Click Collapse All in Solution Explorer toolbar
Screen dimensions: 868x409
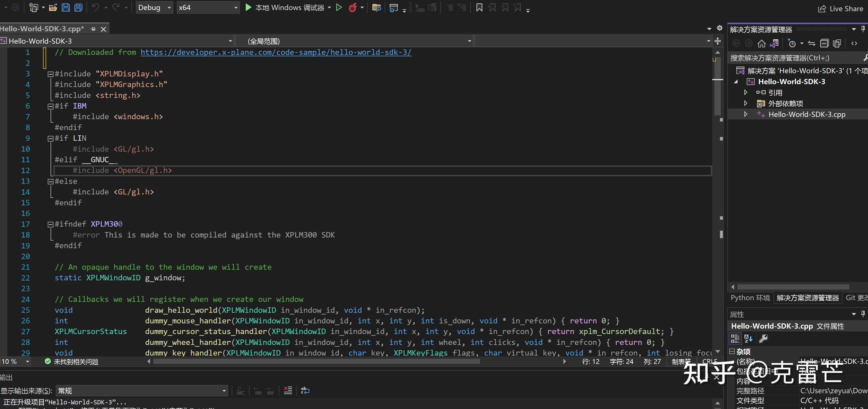click(824, 43)
